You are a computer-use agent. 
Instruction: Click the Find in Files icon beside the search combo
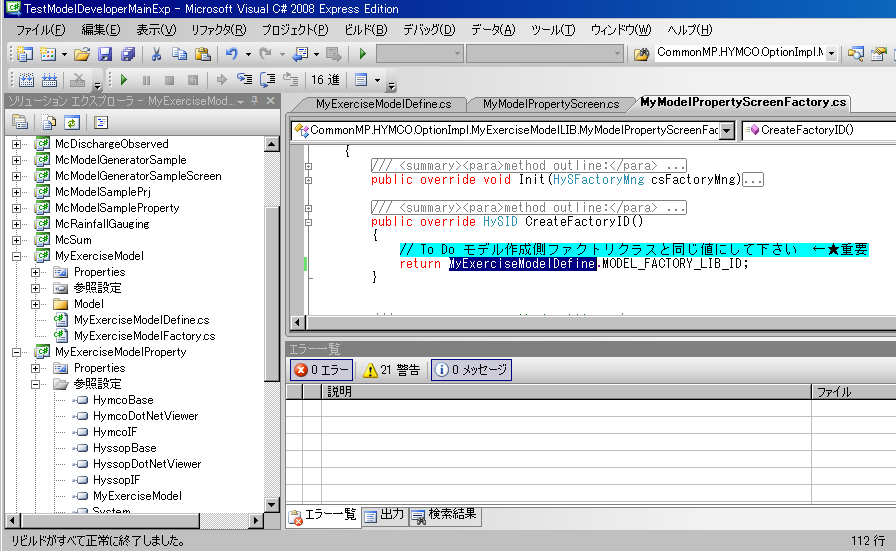[x=641, y=54]
